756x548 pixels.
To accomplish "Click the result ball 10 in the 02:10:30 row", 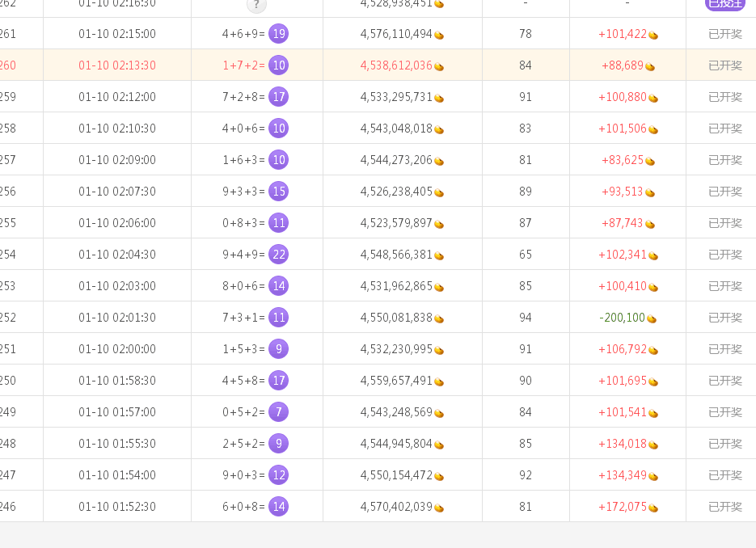I will pyautogui.click(x=279, y=129).
